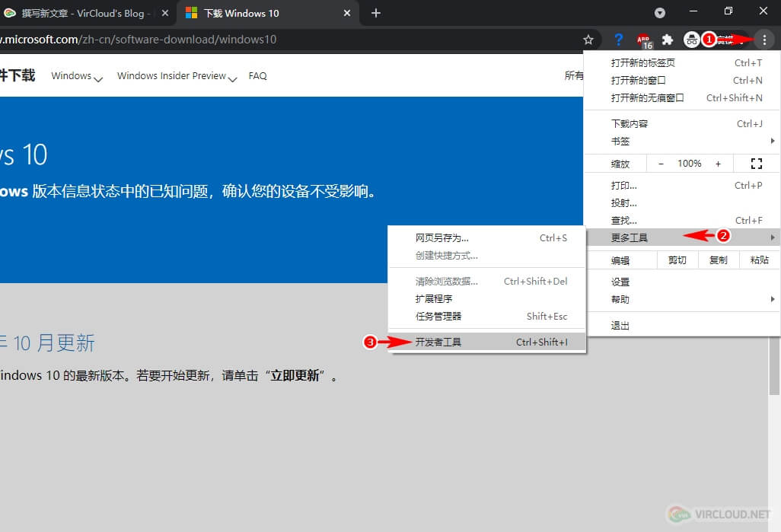
Task: Click the 100% zoom value
Action: pos(690,164)
